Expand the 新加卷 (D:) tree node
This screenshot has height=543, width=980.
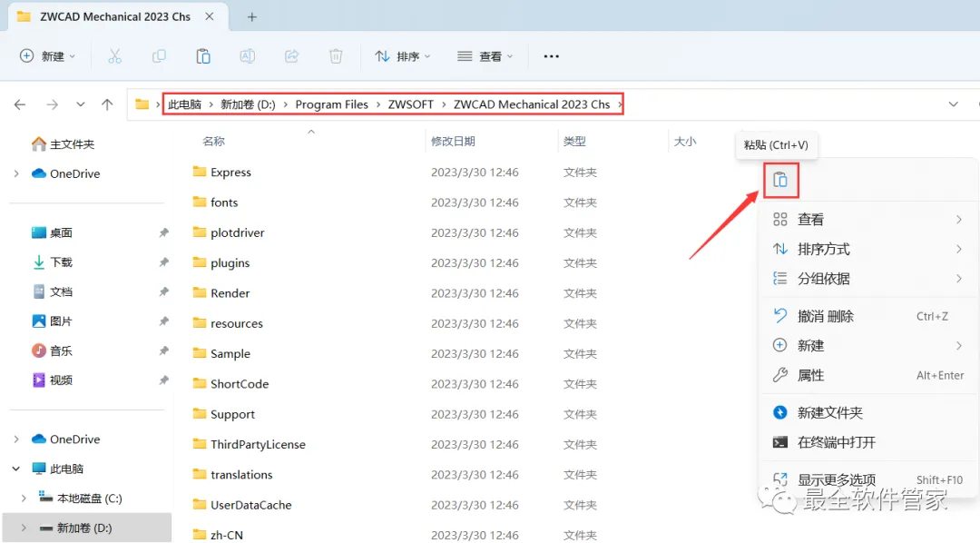click(24, 528)
